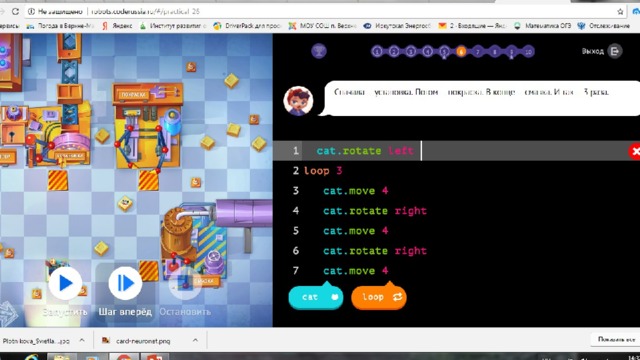The height and width of the screenshot is (360, 640).
Task: Reload the page with refresh icon
Action: pos(15,11)
